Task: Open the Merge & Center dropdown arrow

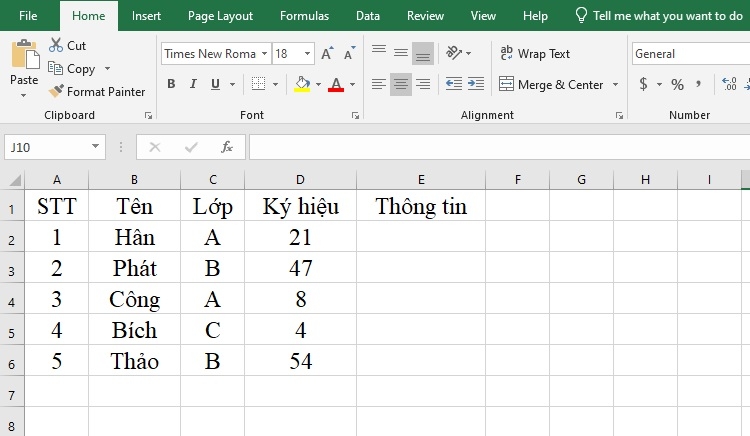Action: click(616, 85)
